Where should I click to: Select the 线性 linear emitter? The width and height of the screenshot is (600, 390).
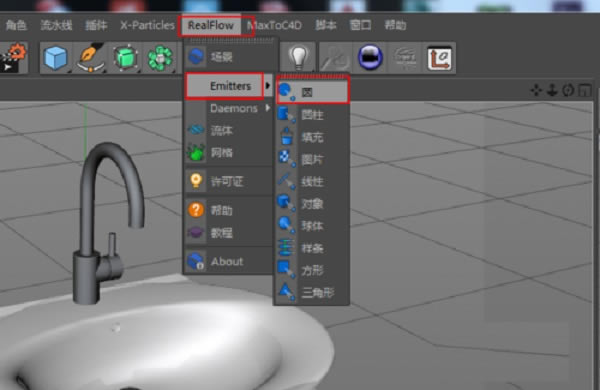click(312, 181)
